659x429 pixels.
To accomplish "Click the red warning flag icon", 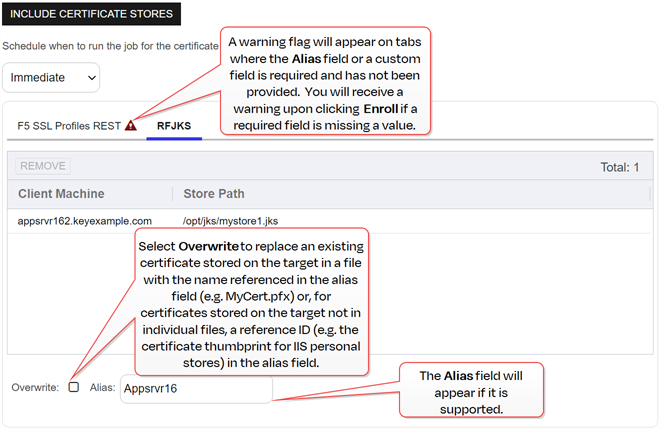I will pyautogui.click(x=131, y=126).
